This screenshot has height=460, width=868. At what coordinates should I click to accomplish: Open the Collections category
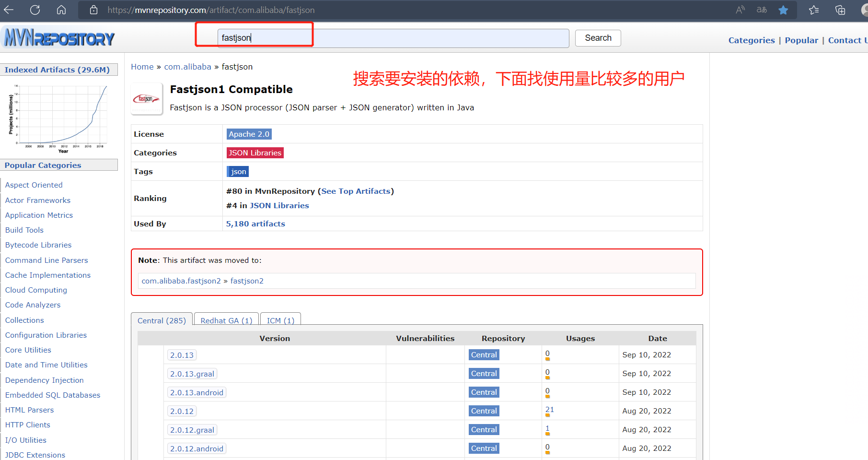click(x=24, y=320)
